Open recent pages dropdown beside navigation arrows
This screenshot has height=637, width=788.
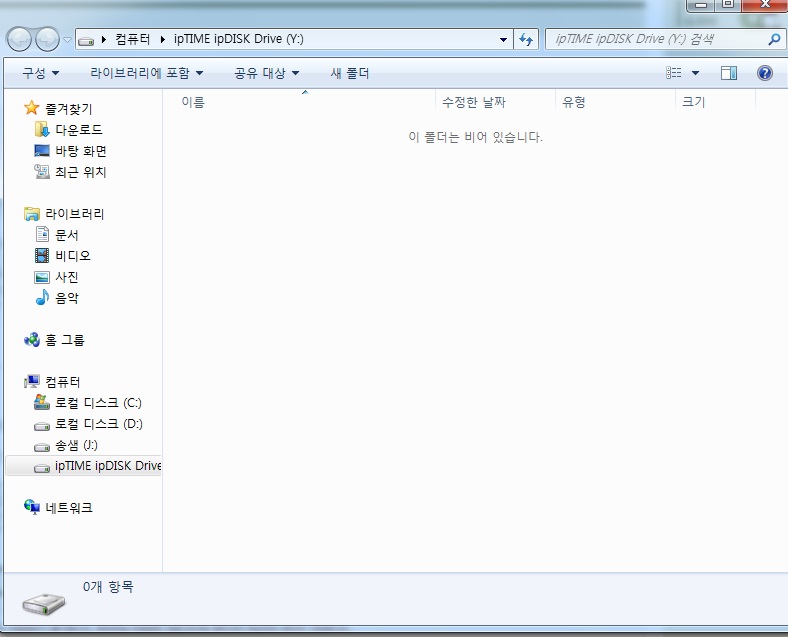pos(67,39)
